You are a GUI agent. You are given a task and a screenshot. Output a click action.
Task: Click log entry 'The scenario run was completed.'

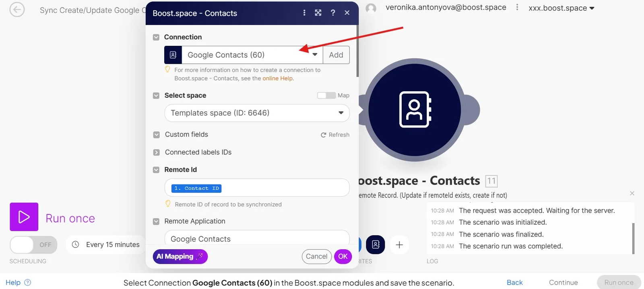point(511,246)
